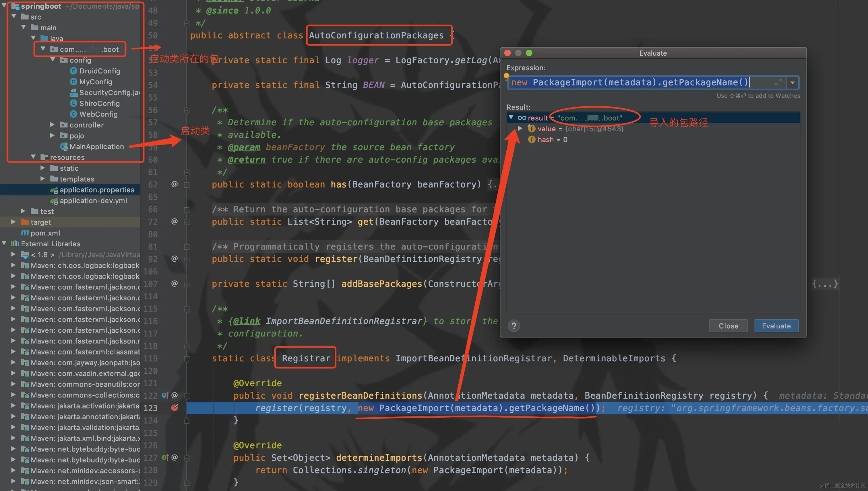This screenshot has height=491, width=868.
Task: Click the implements gutter icon on line 127
Action: click(165, 458)
